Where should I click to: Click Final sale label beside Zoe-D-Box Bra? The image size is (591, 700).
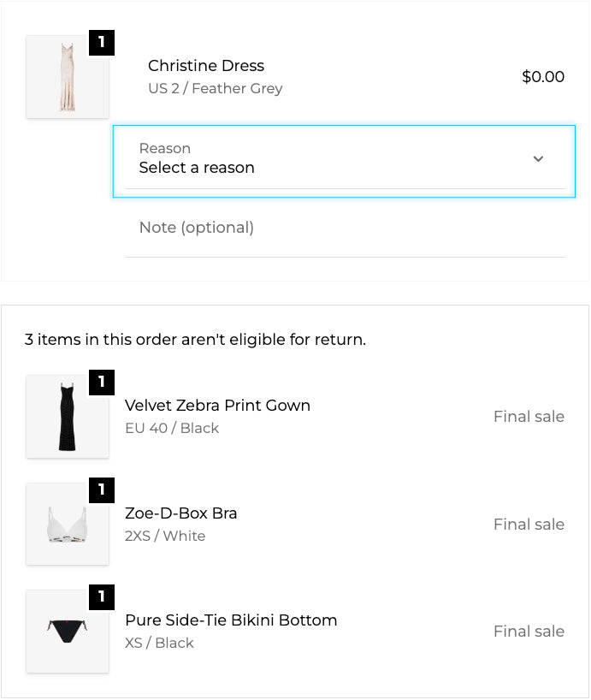tap(529, 525)
